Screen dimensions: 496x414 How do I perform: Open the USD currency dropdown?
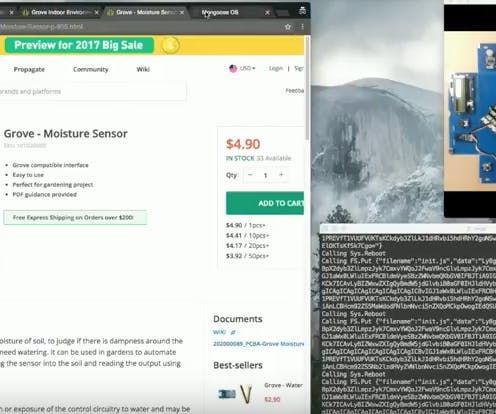click(247, 68)
